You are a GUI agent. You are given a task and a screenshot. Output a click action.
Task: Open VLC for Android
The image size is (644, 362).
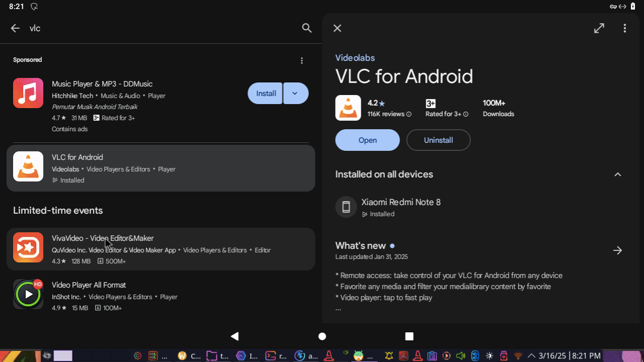click(368, 140)
